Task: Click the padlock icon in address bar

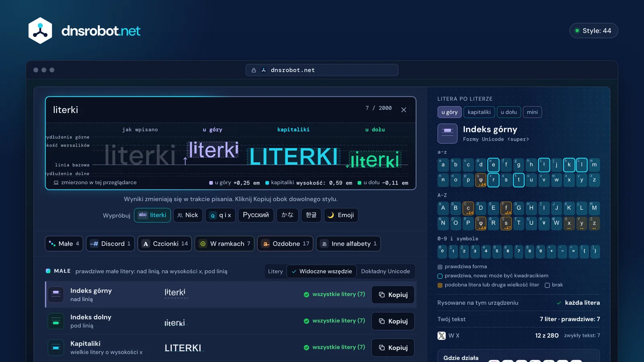Action: (x=254, y=70)
